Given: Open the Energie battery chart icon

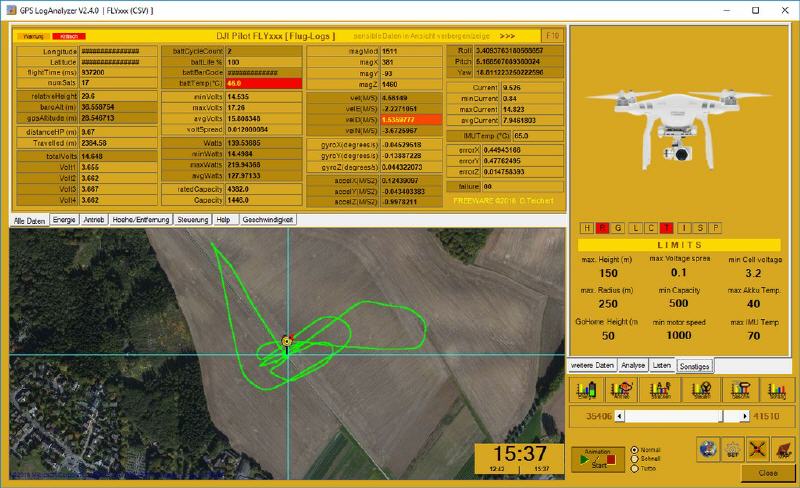Looking at the screenshot, I should [587, 390].
